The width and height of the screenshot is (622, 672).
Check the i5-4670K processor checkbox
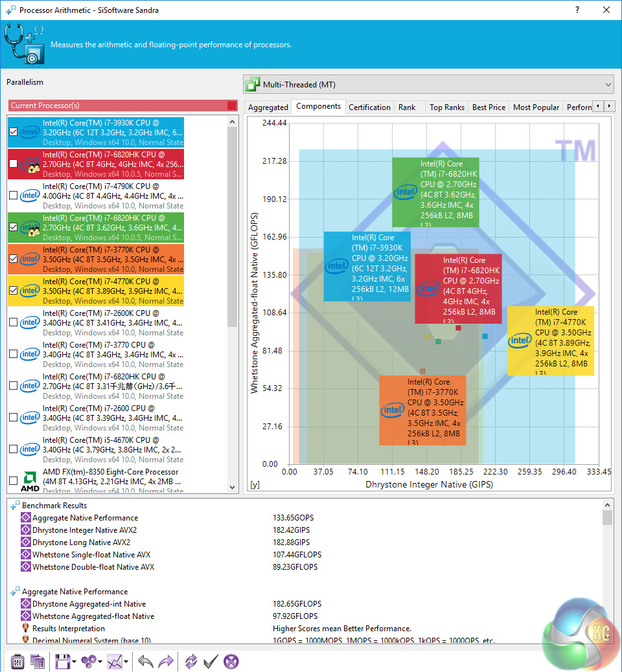[x=14, y=449]
